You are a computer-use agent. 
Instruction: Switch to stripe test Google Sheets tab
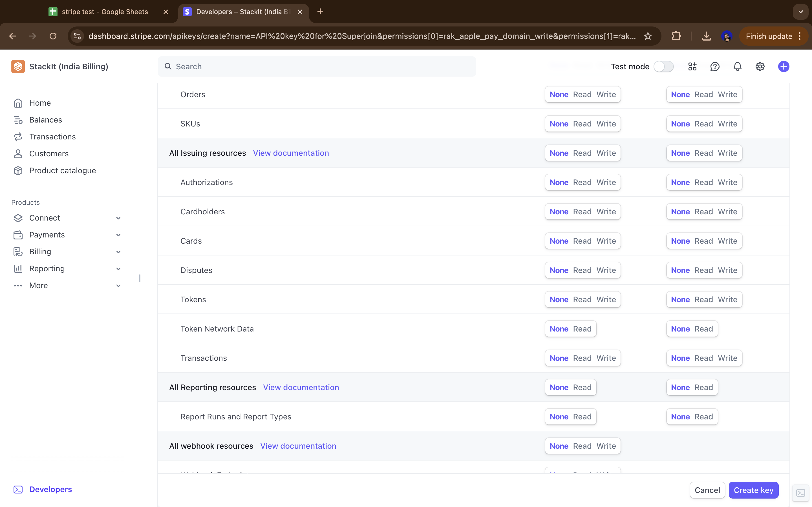point(105,12)
